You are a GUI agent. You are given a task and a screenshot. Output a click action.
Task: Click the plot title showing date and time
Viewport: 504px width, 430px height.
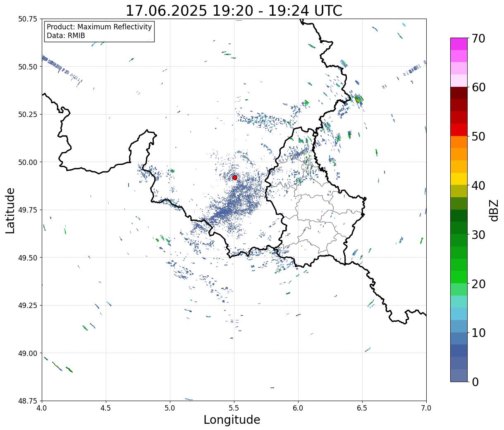[234, 11]
